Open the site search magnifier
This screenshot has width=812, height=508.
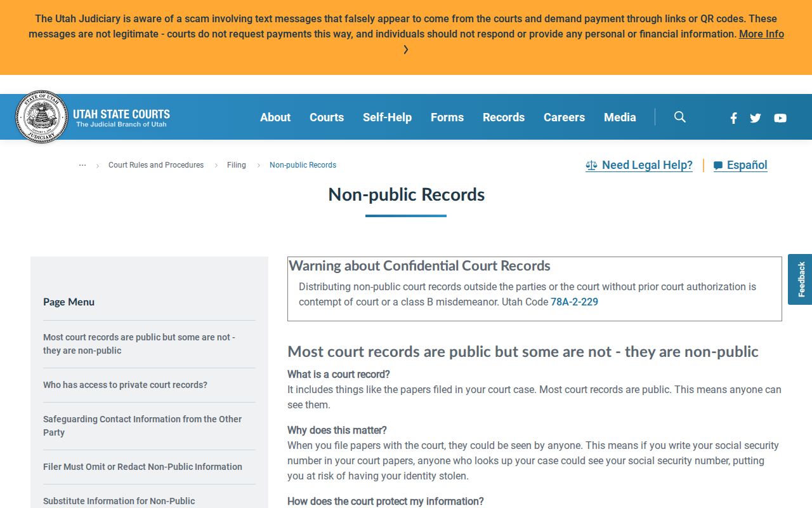point(680,117)
